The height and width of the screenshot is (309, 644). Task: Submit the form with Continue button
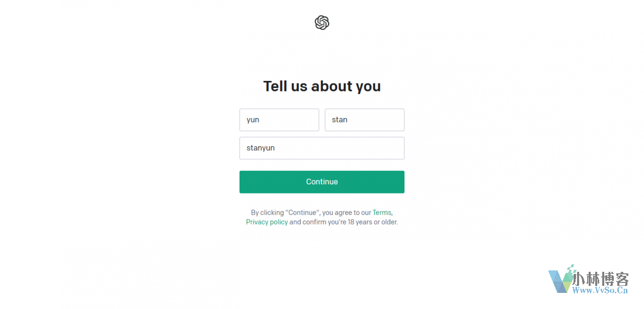coord(322,182)
